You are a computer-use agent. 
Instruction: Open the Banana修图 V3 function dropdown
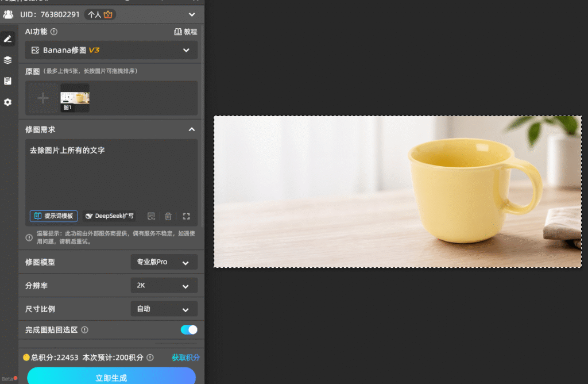click(x=111, y=50)
